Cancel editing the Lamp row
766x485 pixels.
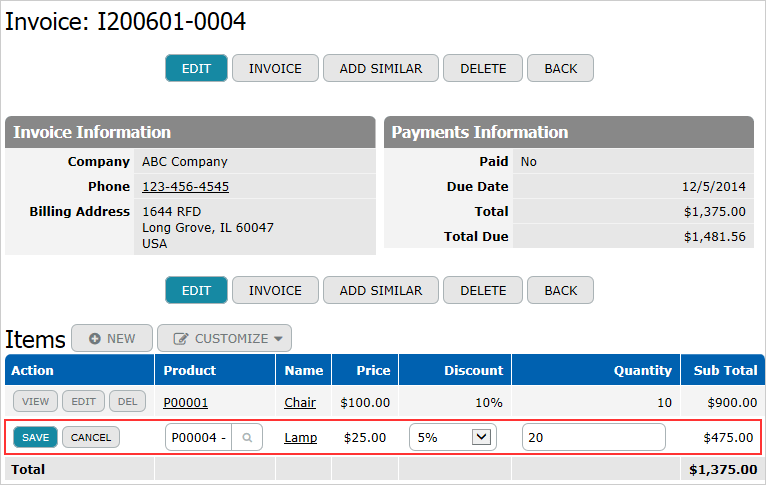pos(91,437)
